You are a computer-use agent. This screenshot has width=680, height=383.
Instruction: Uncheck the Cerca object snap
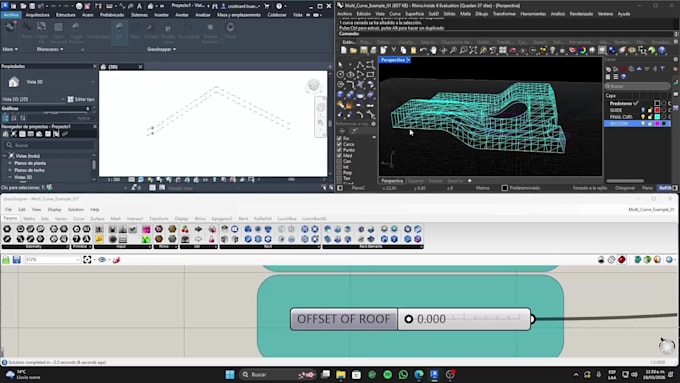[x=339, y=144]
